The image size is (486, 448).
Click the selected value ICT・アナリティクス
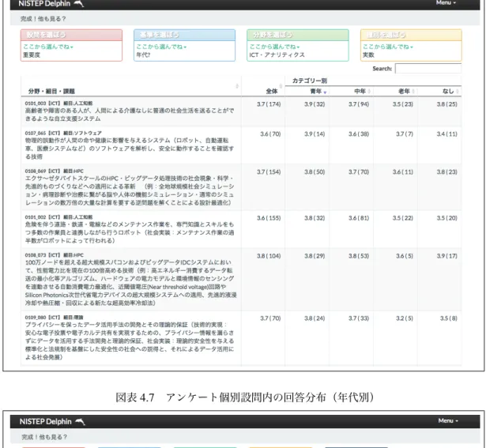click(x=277, y=55)
